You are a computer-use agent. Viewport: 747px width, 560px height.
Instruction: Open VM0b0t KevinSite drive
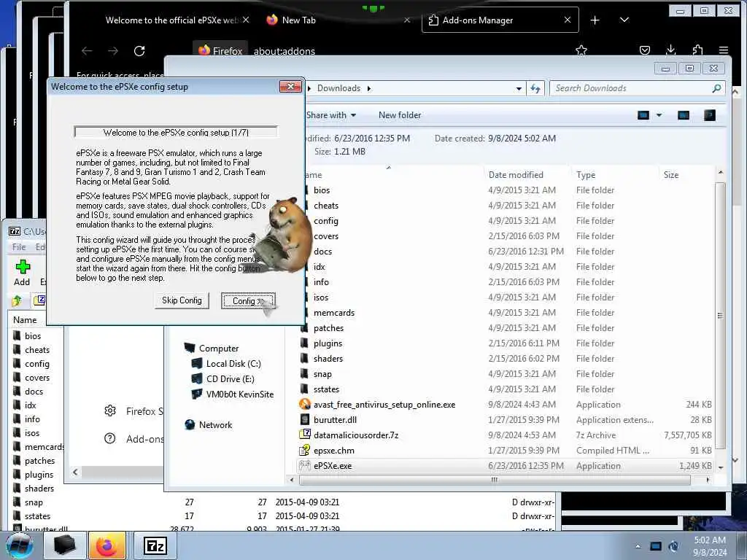239,394
